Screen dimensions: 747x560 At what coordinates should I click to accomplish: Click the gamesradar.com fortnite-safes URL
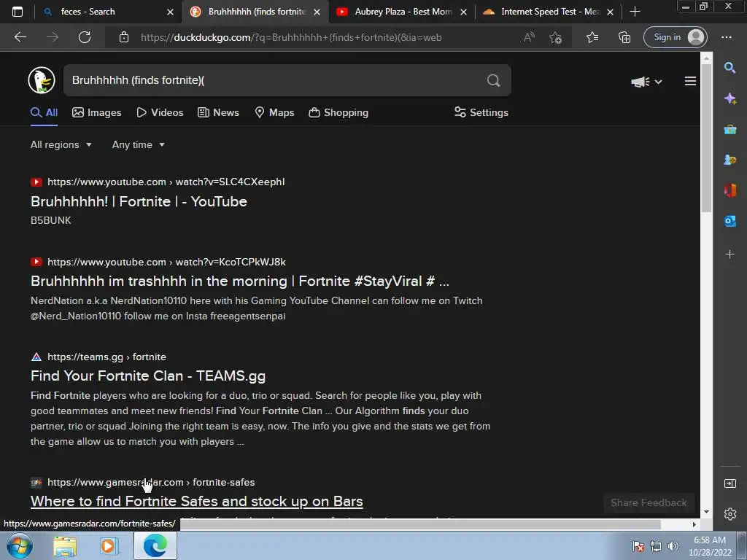tap(151, 483)
